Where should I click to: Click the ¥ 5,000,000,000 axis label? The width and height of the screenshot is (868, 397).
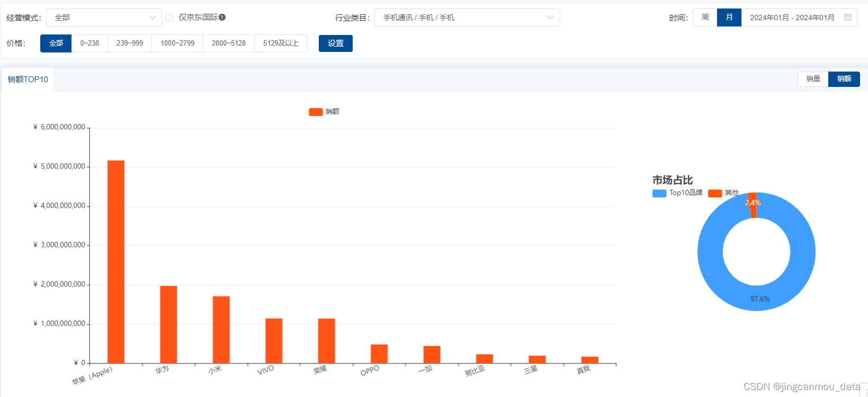point(59,166)
